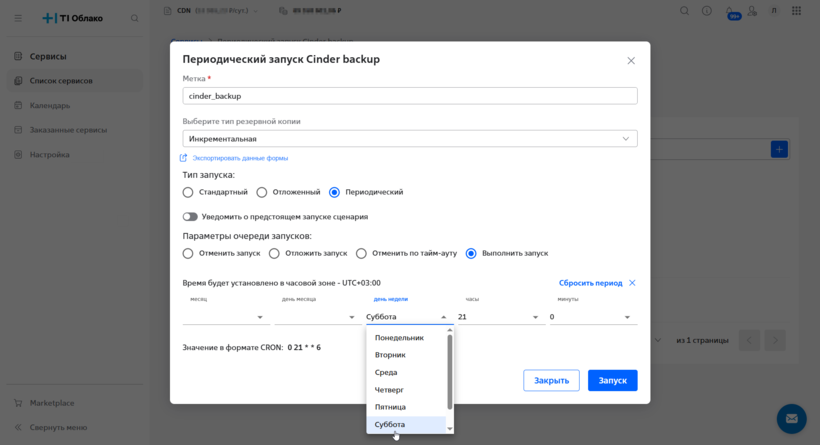Select the Стандартный launch type radio
Screen dimensions: 820x445
[188, 192]
